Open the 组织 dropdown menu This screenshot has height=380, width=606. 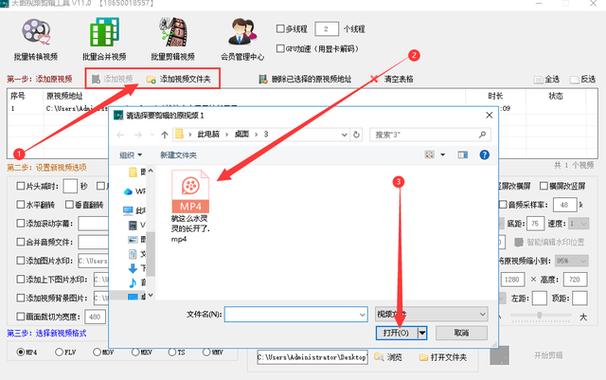(x=131, y=155)
